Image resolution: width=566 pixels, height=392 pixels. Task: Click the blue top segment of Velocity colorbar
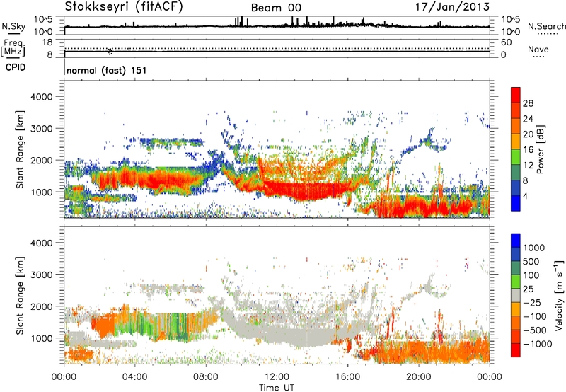pyautogui.click(x=516, y=241)
